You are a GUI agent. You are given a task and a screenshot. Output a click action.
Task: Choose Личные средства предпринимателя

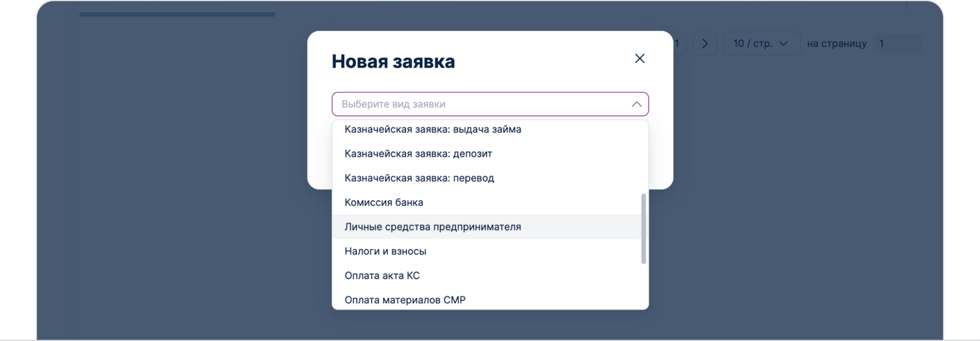coord(433,227)
